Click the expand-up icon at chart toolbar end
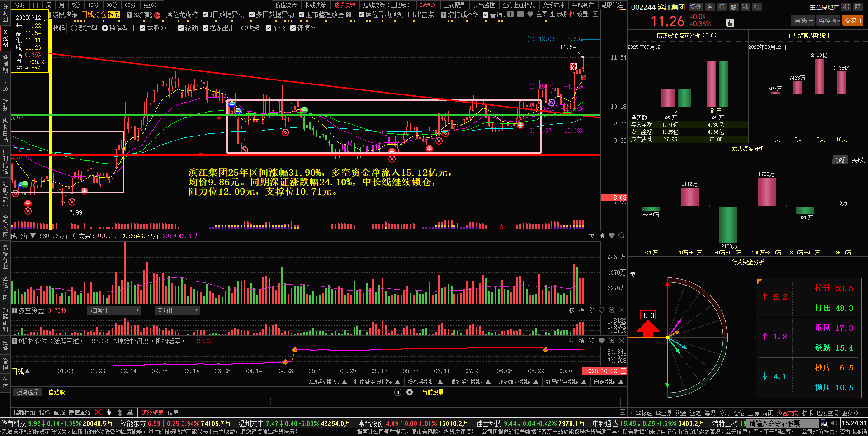This screenshot has height=436, width=868. point(595,14)
